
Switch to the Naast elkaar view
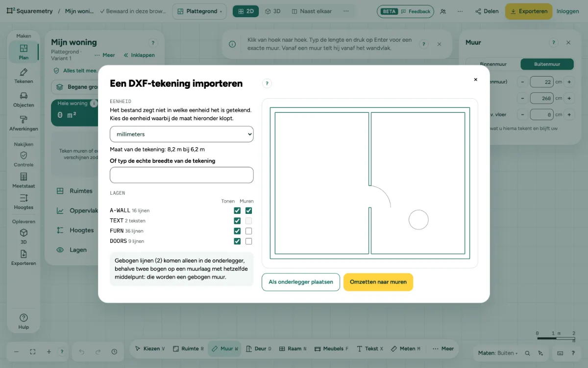click(311, 11)
